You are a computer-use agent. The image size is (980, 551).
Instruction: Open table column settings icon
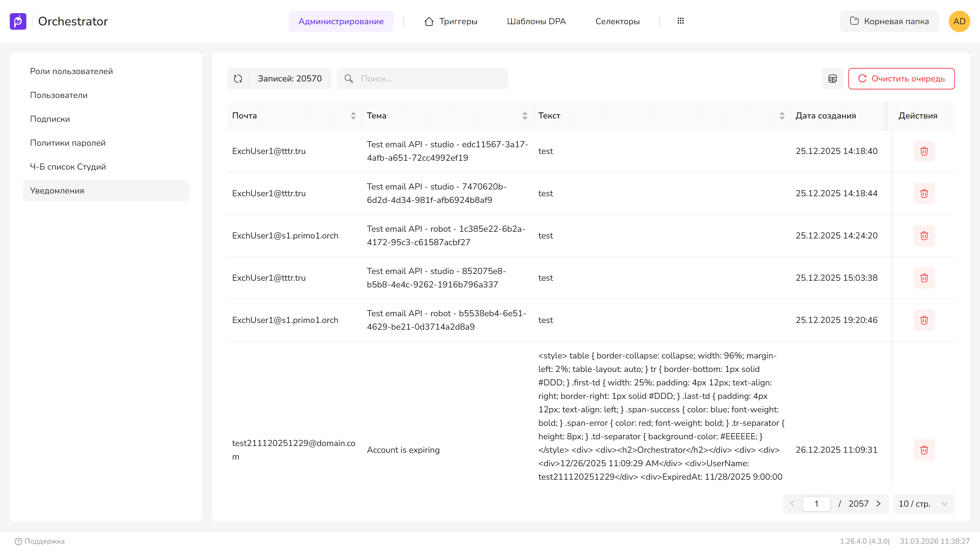tap(832, 79)
